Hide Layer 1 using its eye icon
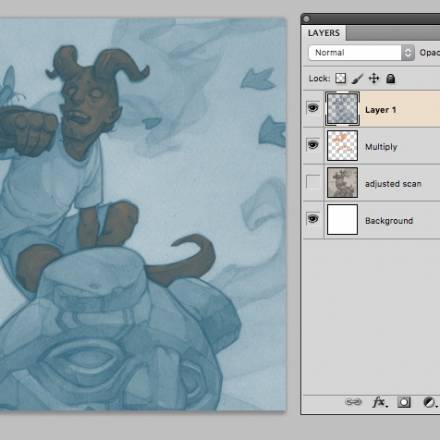Viewport: 440px width, 440px height. [x=313, y=108]
